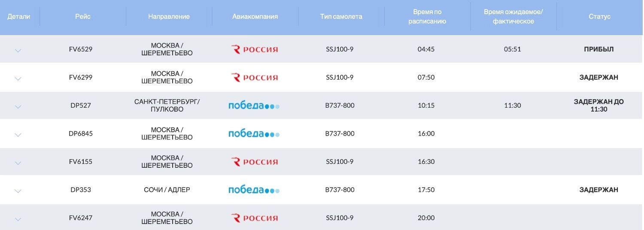Click Rossiya logo in FV6299 row
Viewport: 644px width, 230px height.
(255, 78)
